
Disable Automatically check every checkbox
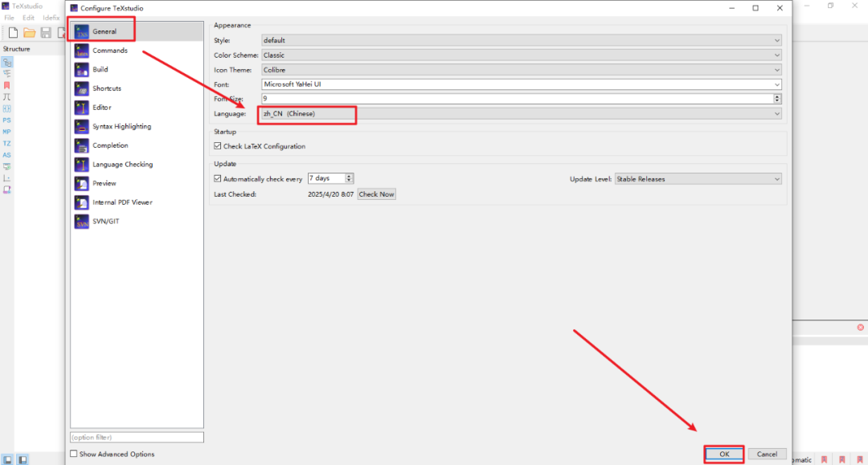click(218, 179)
